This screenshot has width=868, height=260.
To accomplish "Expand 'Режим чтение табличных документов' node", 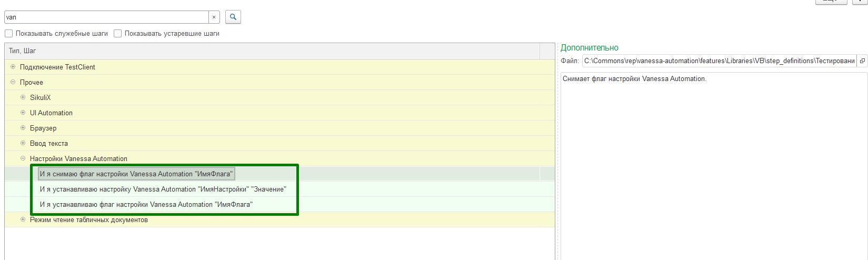I will (x=23, y=219).
